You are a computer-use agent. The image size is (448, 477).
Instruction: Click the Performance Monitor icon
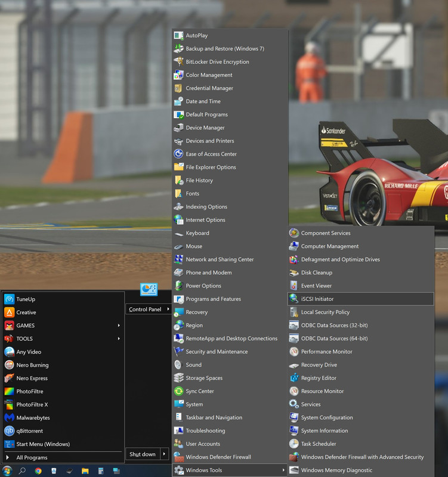point(294,351)
